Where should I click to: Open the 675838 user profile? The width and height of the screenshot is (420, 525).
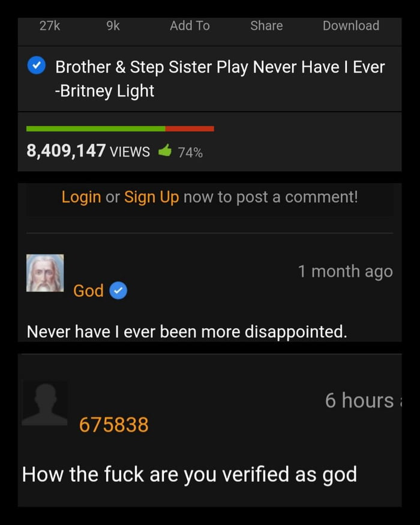113,425
